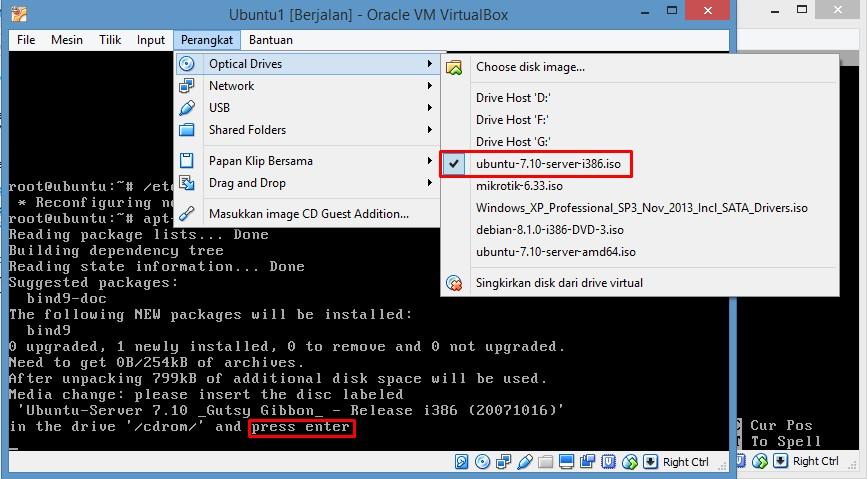This screenshot has width=867, height=479.
Task: Click the Guest Addition wrench icon
Action: coord(187,214)
